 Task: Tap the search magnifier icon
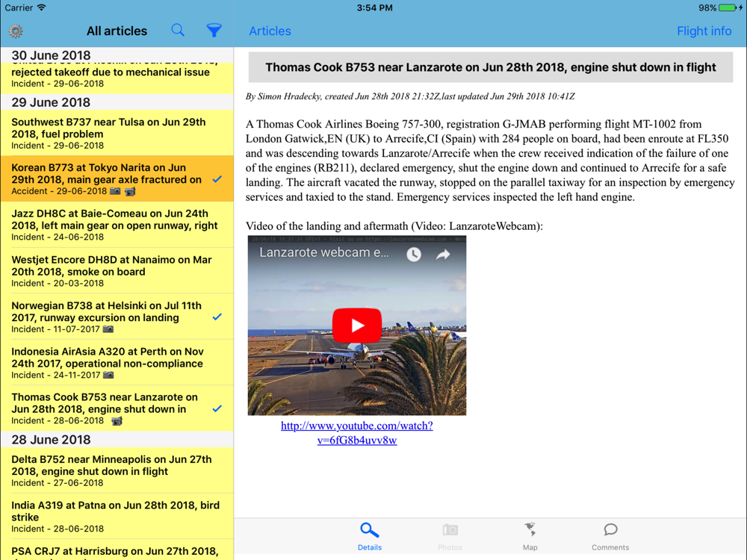(x=178, y=30)
